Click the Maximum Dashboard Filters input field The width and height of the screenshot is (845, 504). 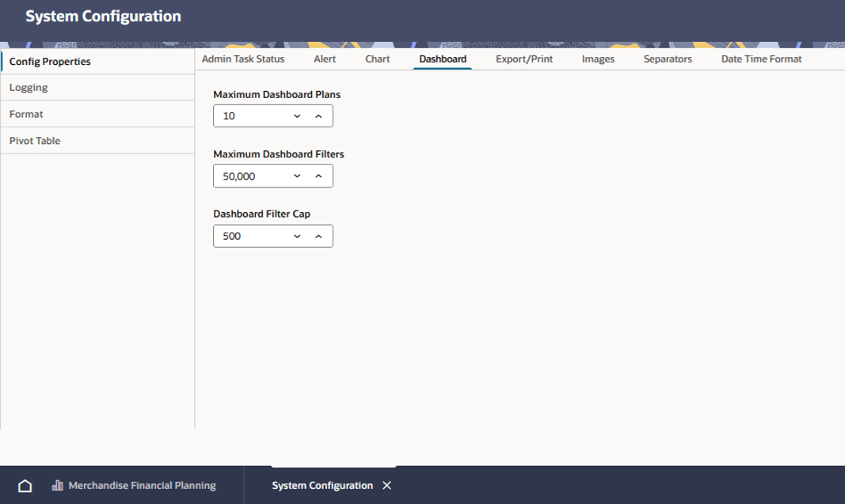tap(273, 176)
